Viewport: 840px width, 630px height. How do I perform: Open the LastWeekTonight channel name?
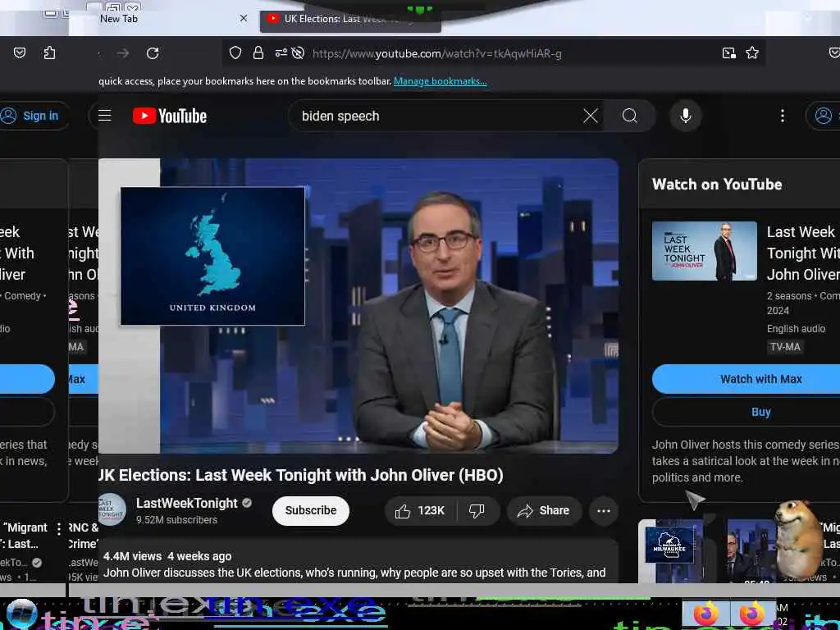(x=186, y=503)
